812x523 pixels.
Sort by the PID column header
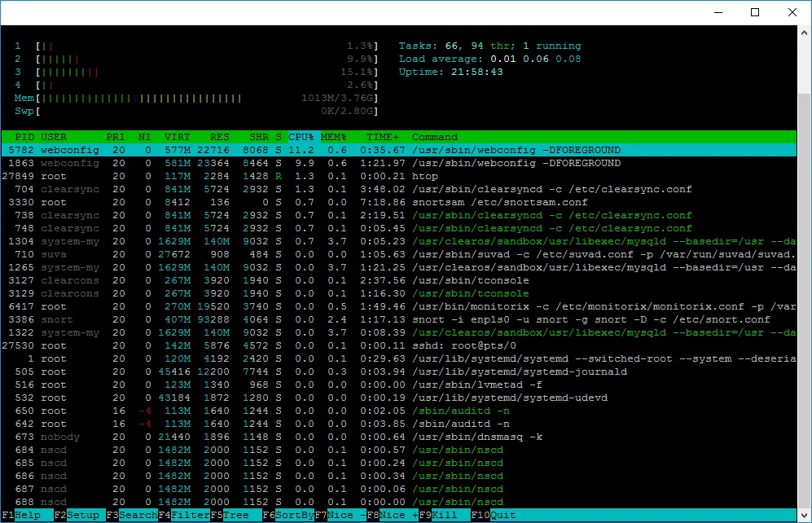(24, 137)
